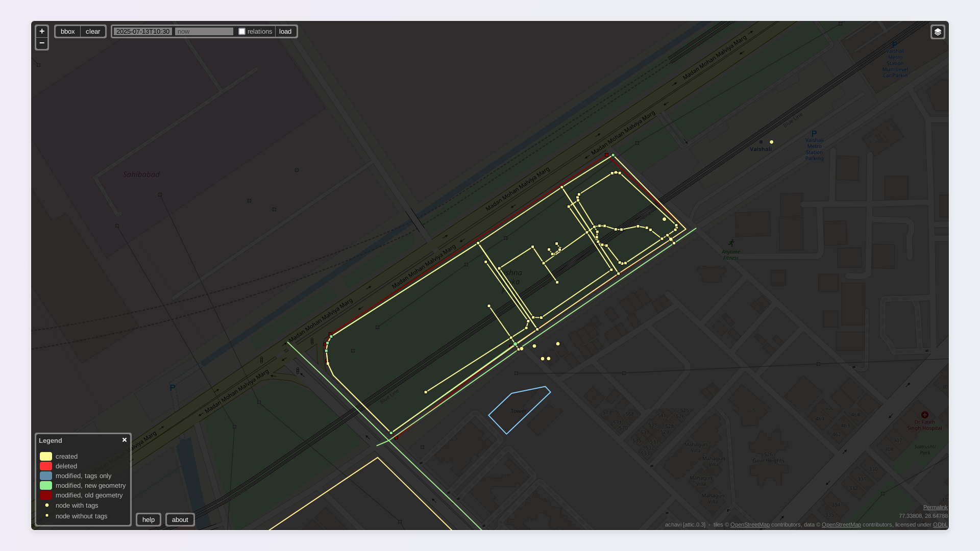Viewport: 980px width, 551px height.
Task: Click the Permalink link
Action: point(935,507)
